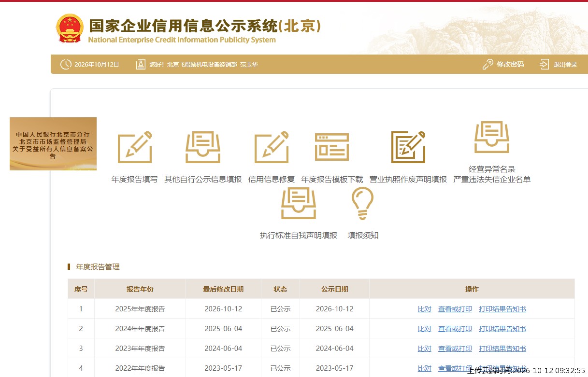
Task: Open 信用信息修复 icon
Action: [272, 147]
